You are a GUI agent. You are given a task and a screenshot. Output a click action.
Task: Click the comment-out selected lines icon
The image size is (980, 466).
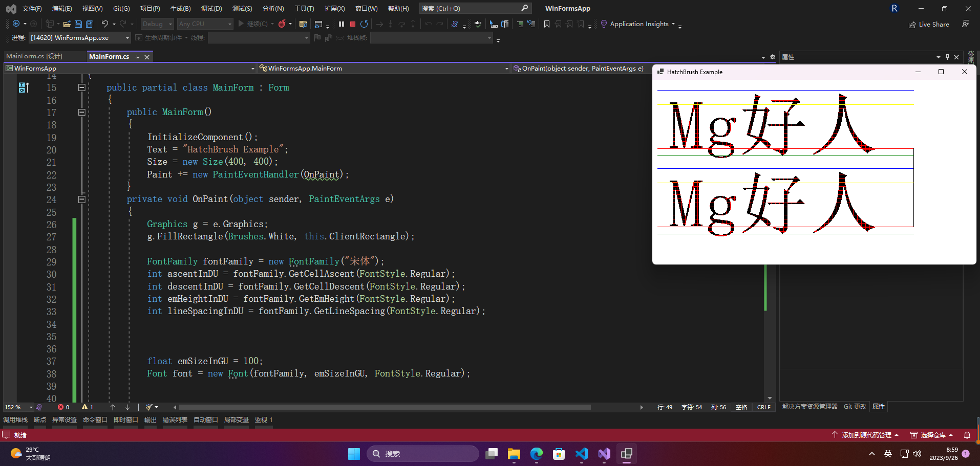(x=520, y=24)
